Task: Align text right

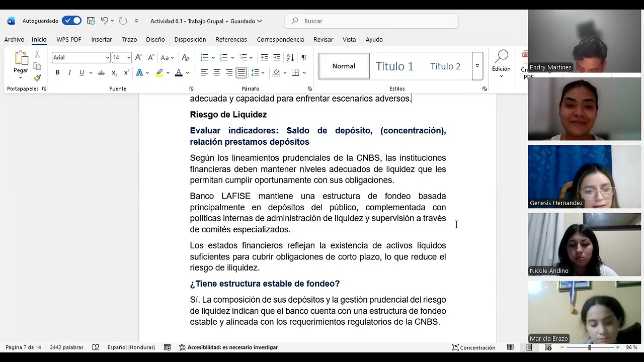Action: [x=229, y=73]
